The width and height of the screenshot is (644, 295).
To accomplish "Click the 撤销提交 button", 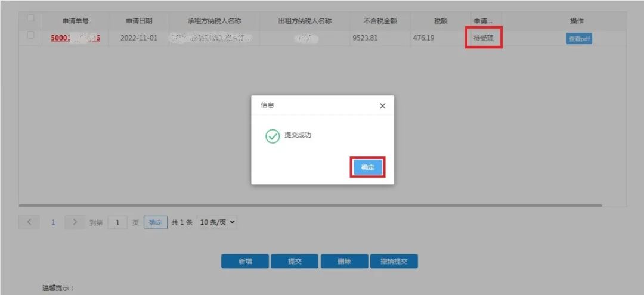I will click(394, 262).
